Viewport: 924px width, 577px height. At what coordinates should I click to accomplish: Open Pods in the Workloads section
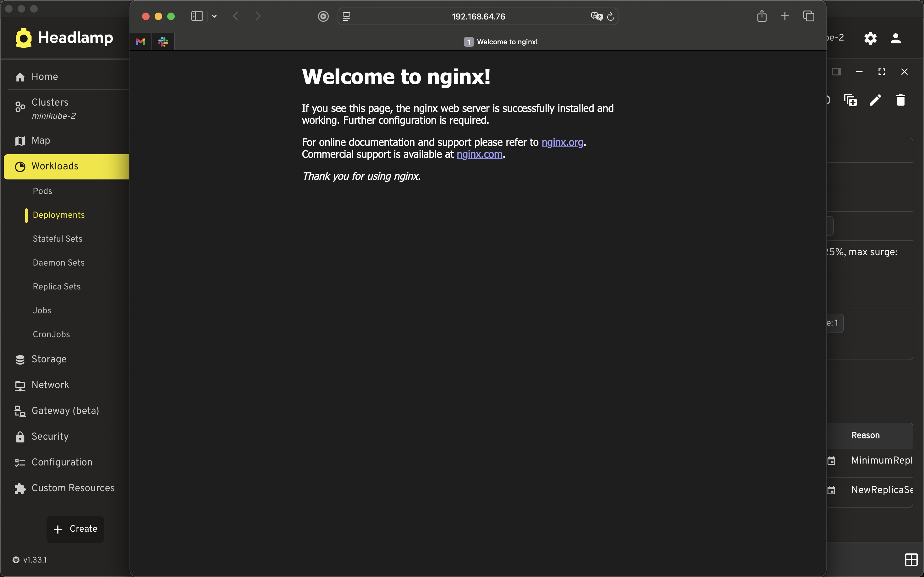pyautogui.click(x=42, y=191)
